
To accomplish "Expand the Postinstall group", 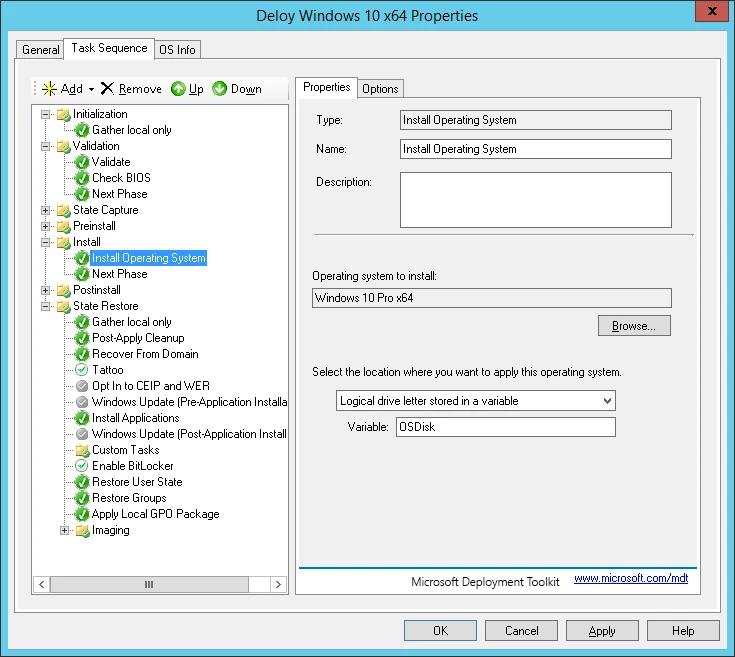I will pyautogui.click(x=45, y=290).
